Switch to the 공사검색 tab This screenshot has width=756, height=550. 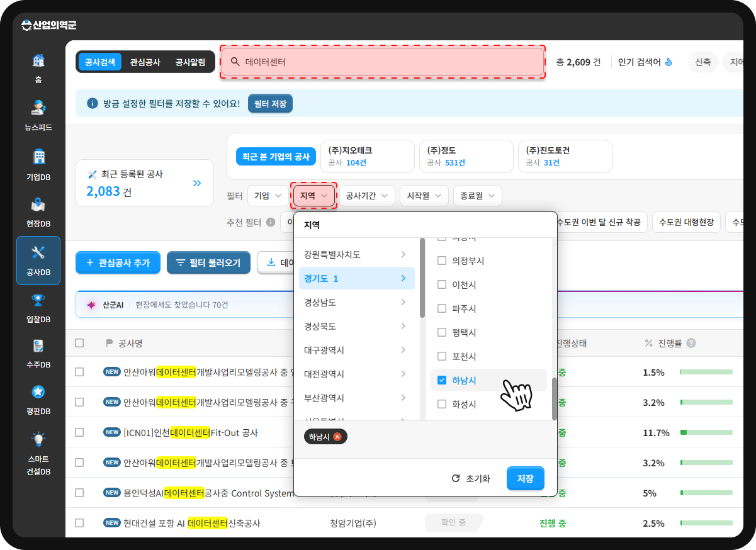(100, 62)
